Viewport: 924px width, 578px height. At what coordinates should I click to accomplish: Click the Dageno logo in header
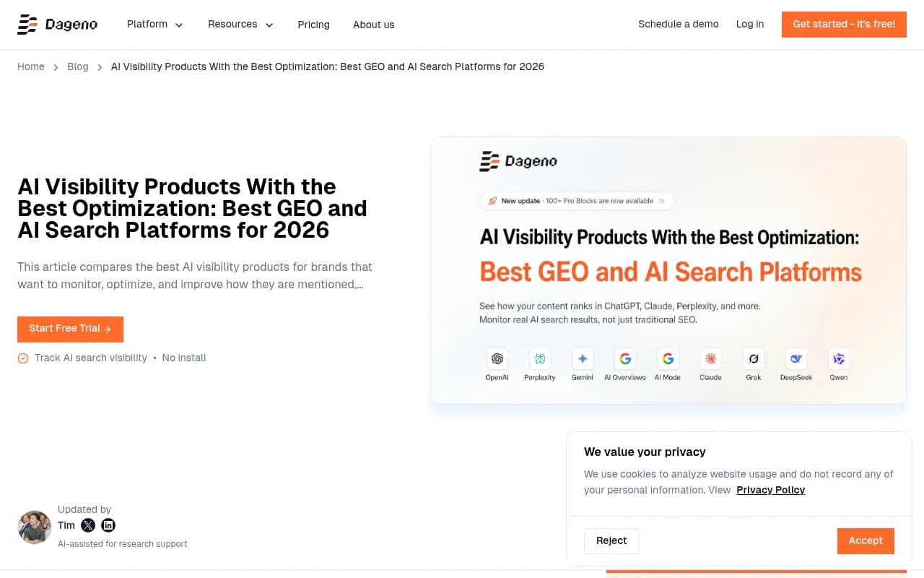pyautogui.click(x=58, y=25)
